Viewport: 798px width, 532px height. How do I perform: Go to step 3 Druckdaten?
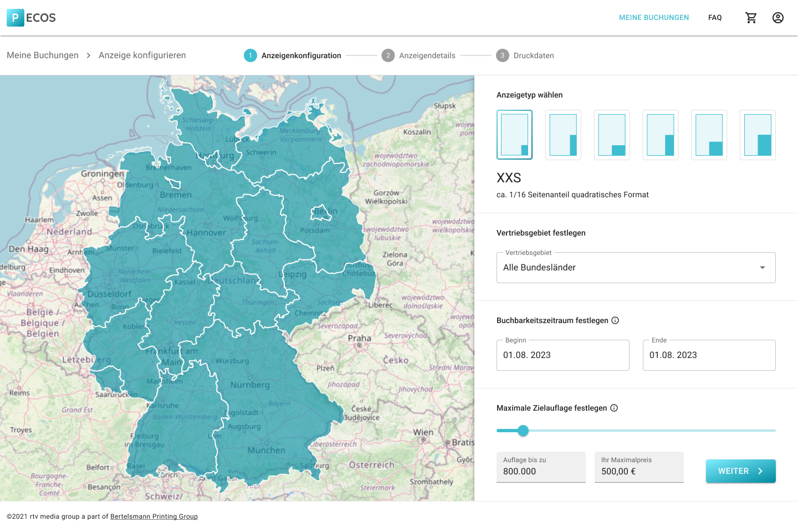point(525,55)
